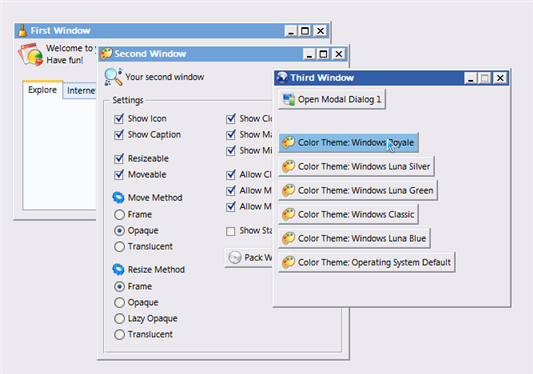Click palette icon on Luna Green button

pos(288,190)
